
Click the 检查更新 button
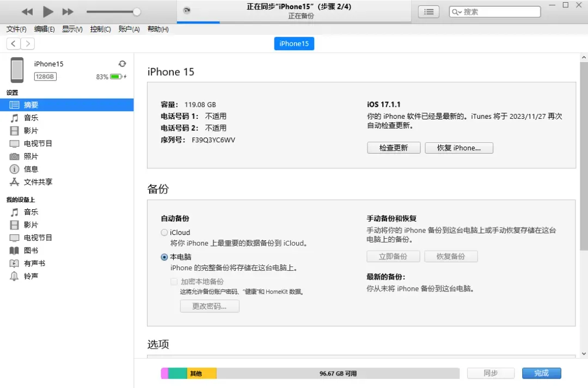click(393, 148)
